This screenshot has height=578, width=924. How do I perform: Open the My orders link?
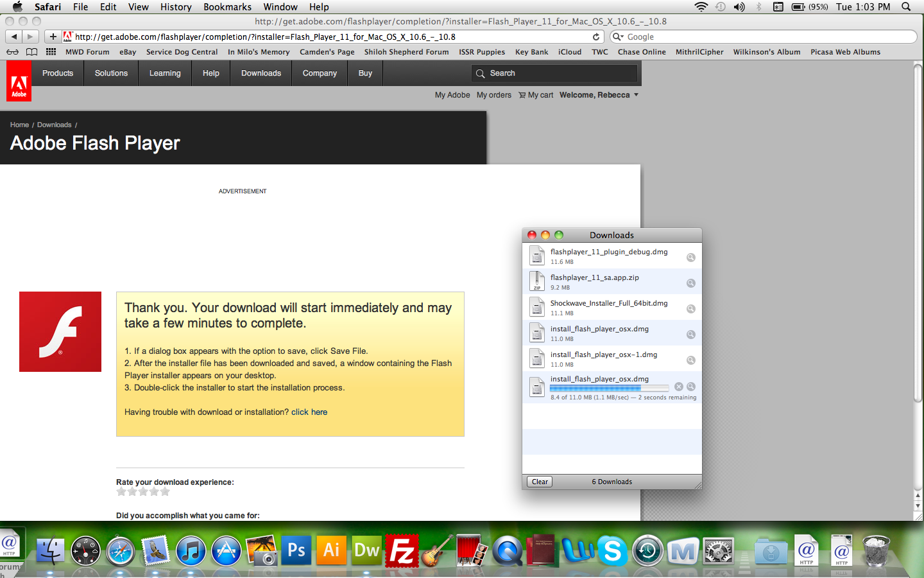coord(494,95)
